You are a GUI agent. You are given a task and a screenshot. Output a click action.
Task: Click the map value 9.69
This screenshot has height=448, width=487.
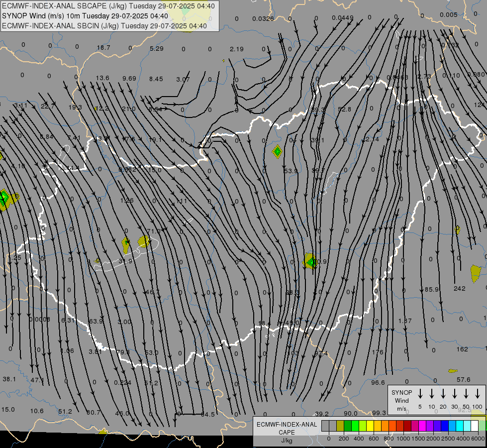point(129,78)
